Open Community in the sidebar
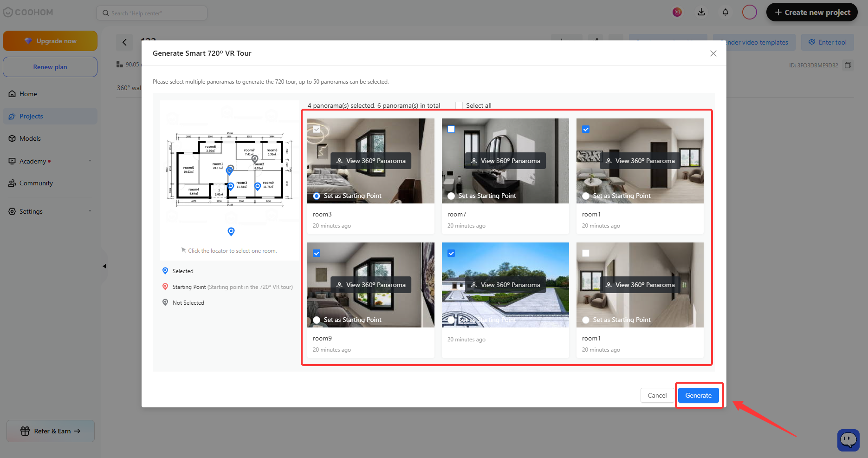868x458 pixels. tap(50, 183)
